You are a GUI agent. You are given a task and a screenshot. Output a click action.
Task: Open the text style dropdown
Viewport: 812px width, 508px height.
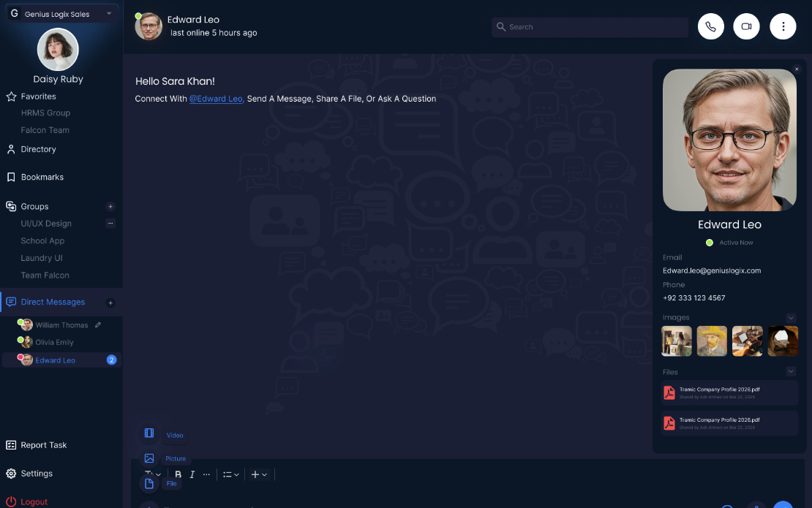click(153, 474)
